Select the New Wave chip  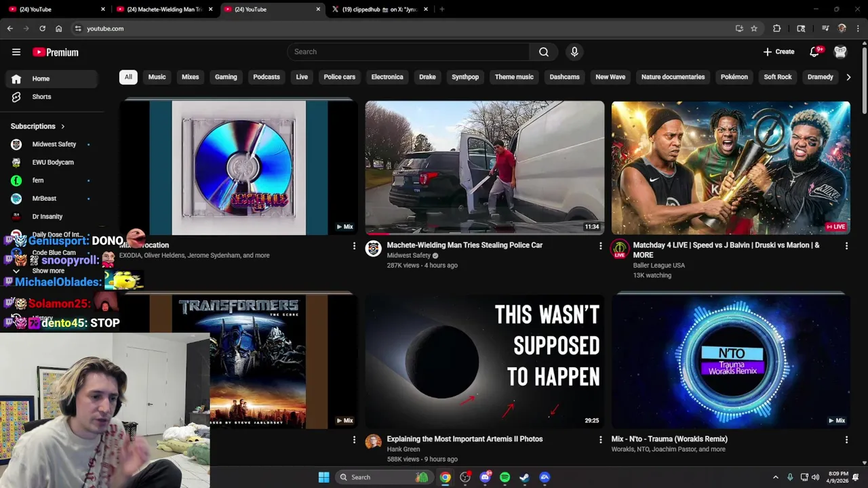click(610, 77)
